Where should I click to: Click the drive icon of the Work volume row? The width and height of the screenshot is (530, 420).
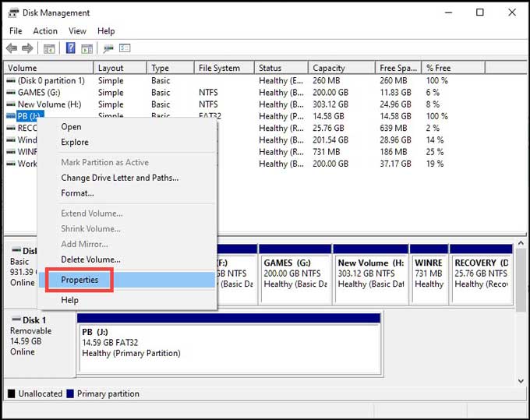tap(11, 164)
